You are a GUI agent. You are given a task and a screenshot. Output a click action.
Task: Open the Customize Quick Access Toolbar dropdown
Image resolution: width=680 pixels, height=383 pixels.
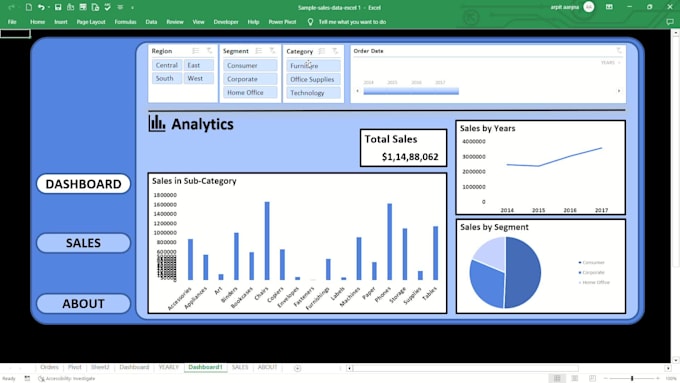point(132,7)
